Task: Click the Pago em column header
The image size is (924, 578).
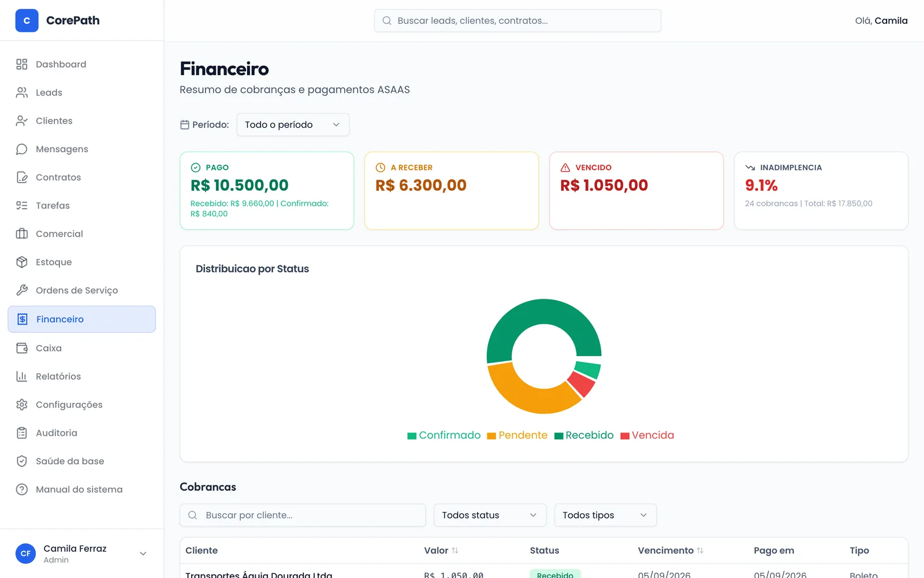Action: [774, 550]
